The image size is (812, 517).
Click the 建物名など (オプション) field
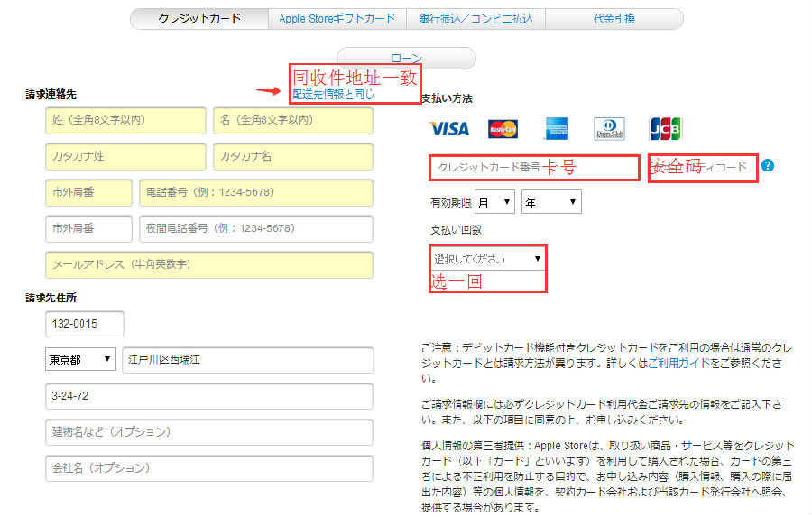[208, 432]
